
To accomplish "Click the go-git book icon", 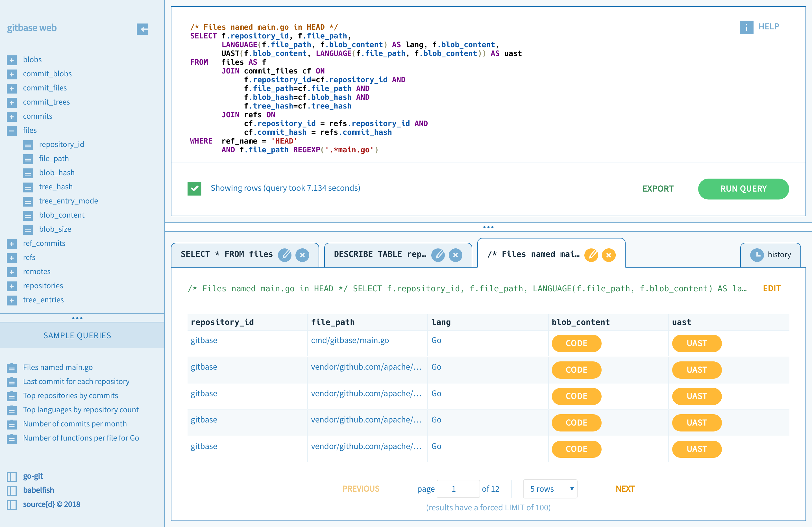I will (x=12, y=476).
